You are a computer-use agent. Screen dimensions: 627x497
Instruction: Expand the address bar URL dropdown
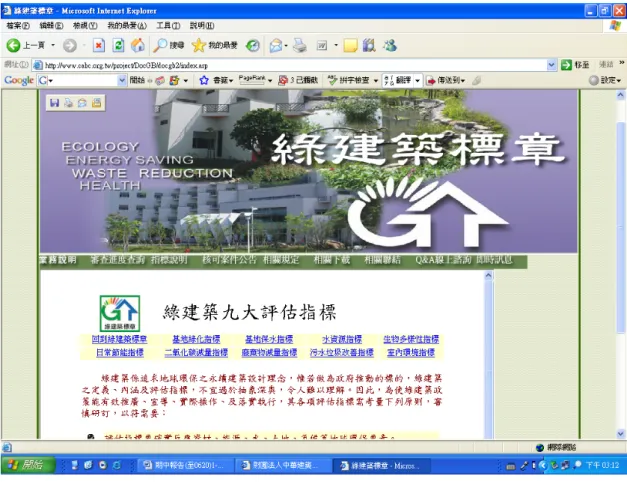(551, 65)
